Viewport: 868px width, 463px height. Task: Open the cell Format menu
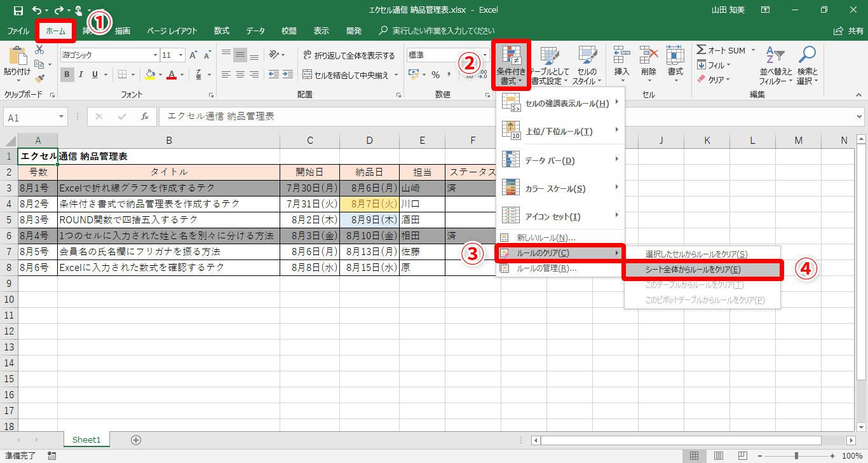click(x=675, y=65)
